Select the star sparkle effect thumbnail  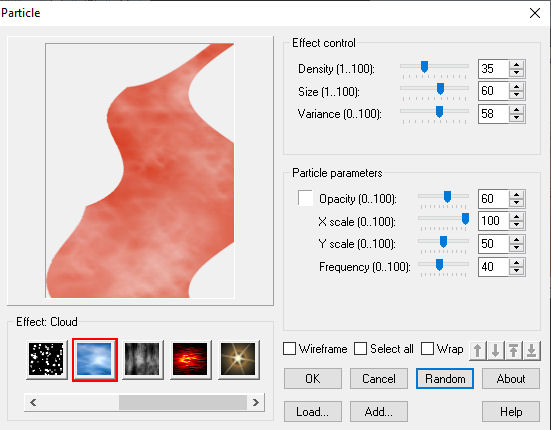[238, 359]
